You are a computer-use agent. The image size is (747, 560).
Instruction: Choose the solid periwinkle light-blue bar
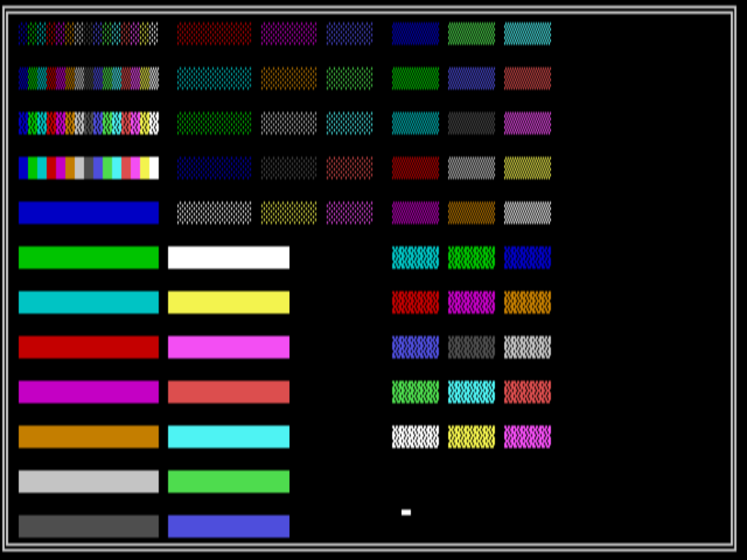tap(228, 526)
